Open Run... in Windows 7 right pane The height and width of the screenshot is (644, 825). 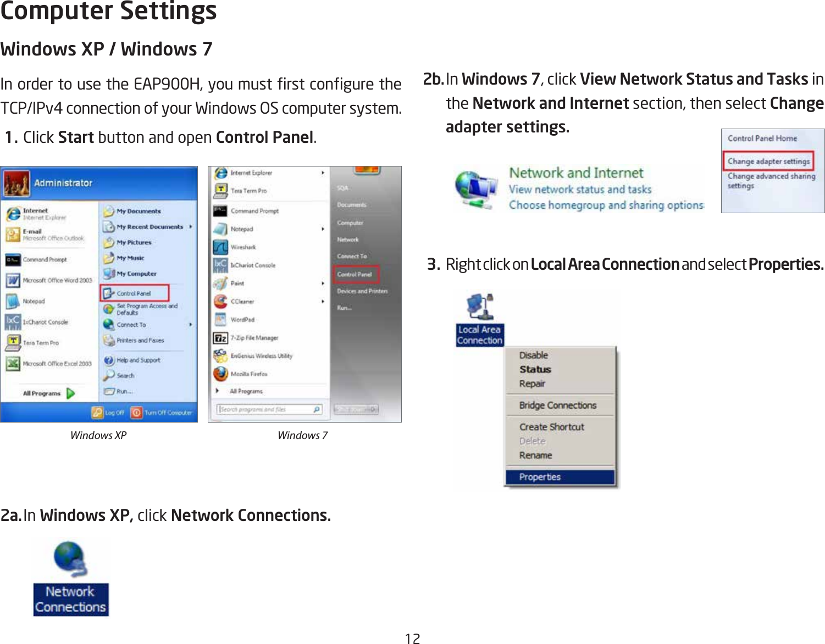click(x=344, y=308)
